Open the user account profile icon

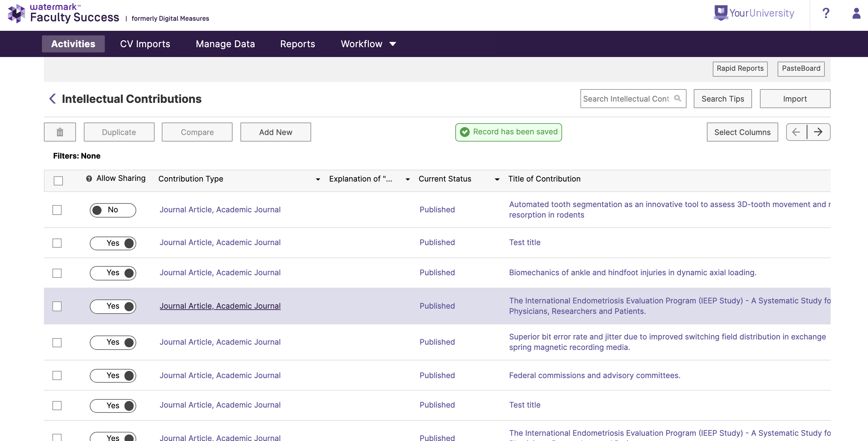pos(856,13)
